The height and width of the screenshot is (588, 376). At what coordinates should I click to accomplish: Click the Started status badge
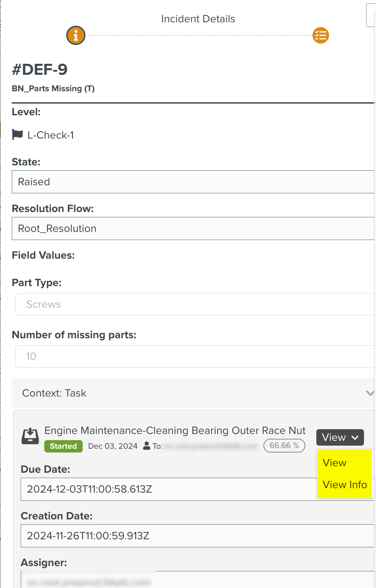63,446
